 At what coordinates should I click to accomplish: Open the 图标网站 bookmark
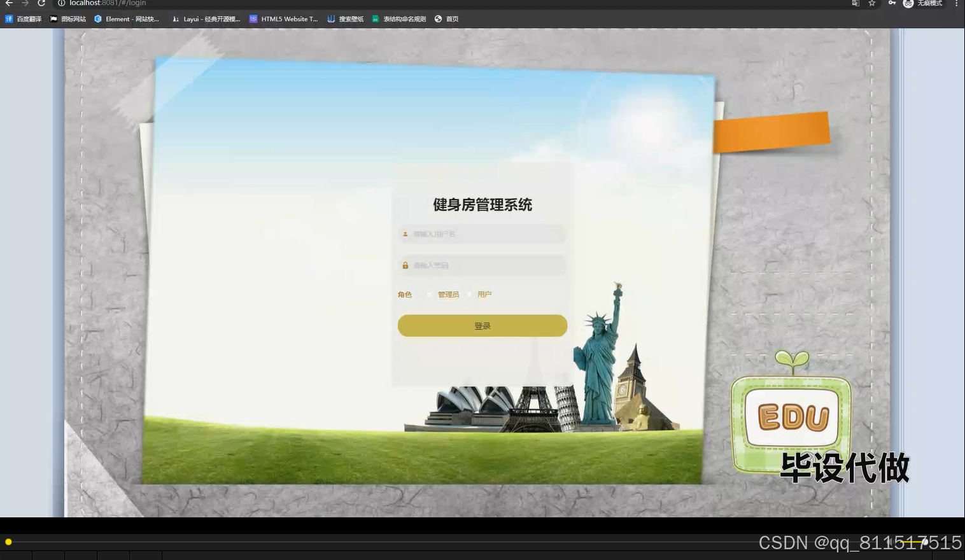click(68, 19)
